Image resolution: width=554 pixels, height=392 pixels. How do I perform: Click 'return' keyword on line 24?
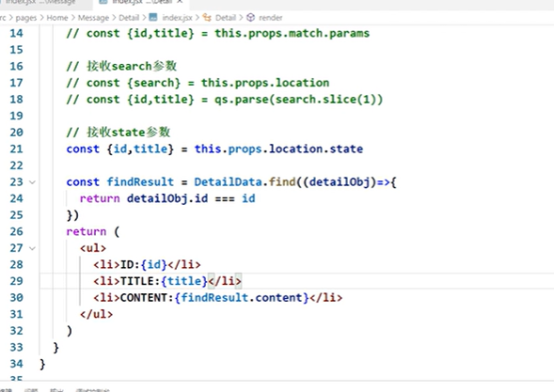tap(100, 198)
